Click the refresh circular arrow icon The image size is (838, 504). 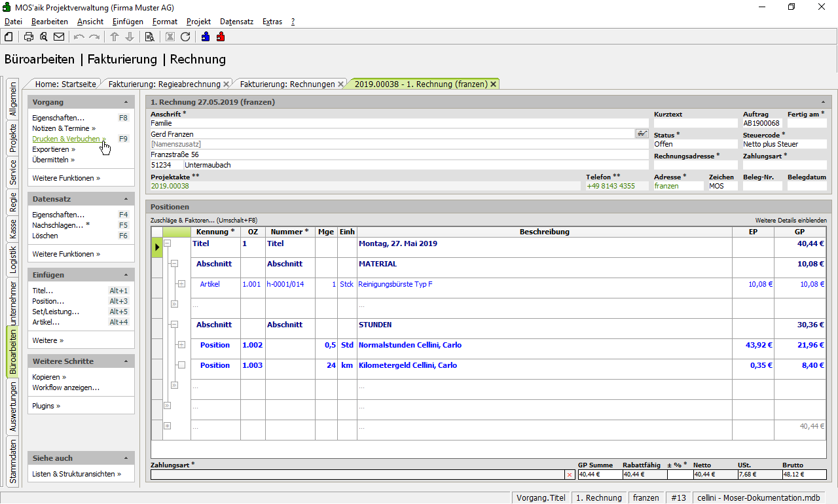[x=185, y=37]
